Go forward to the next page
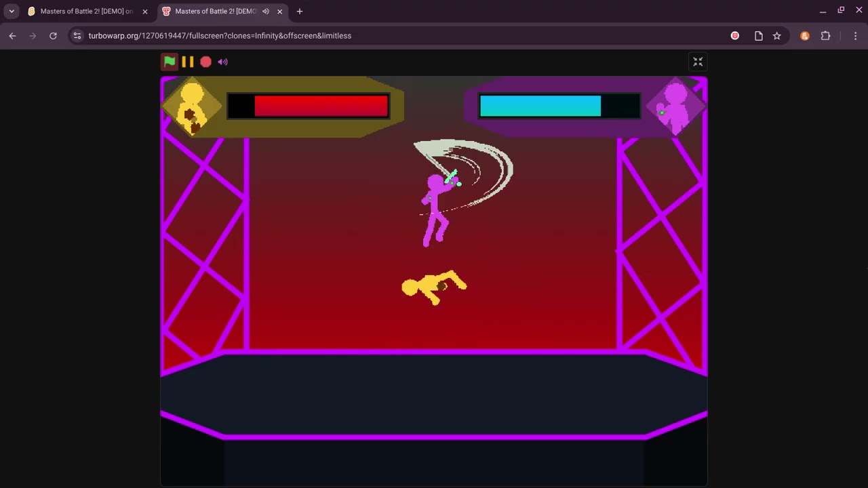 (x=33, y=36)
